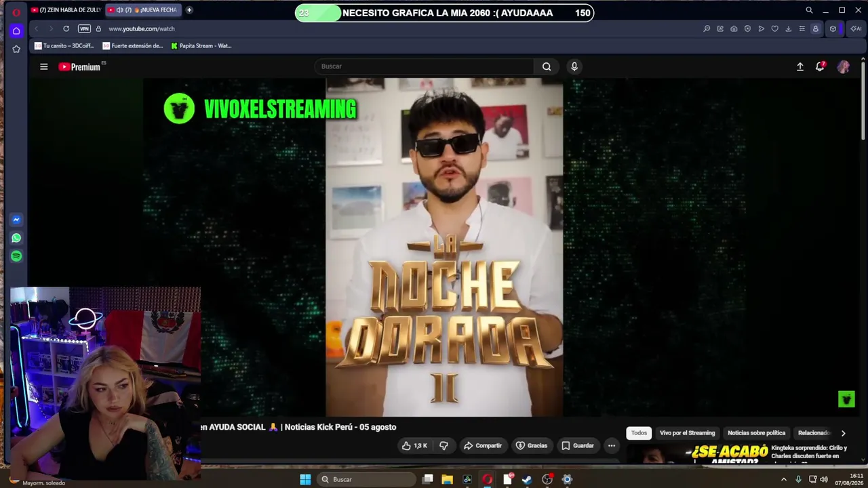The height and width of the screenshot is (488, 868).
Task: Open Fuerte extensión de bookmark
Action: [133, 46]
